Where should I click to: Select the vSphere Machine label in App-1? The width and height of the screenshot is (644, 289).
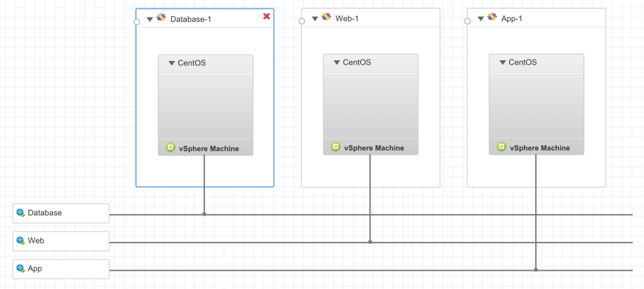click(x=540, y=148)
